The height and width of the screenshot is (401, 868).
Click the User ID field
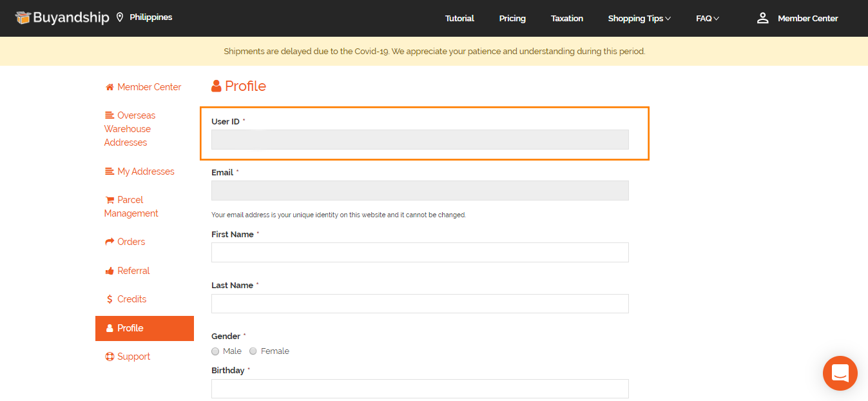coord(420,139)
